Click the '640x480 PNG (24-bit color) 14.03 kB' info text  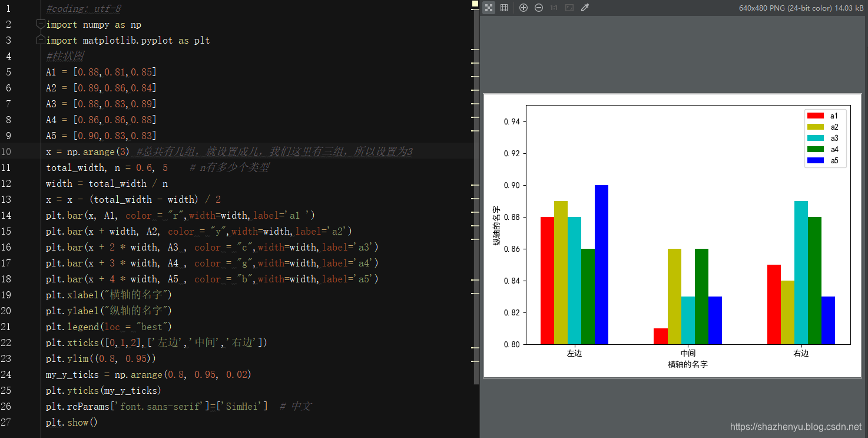point(801,8)
